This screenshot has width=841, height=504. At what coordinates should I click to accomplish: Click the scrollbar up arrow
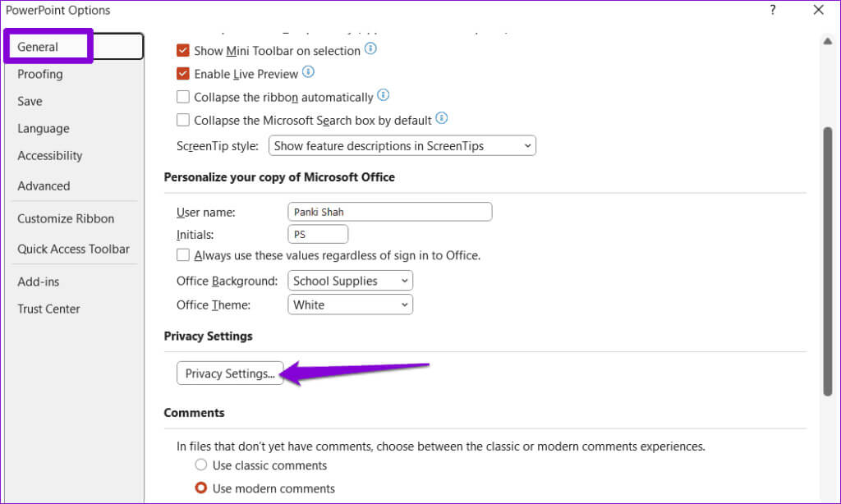tap(828, 41)
